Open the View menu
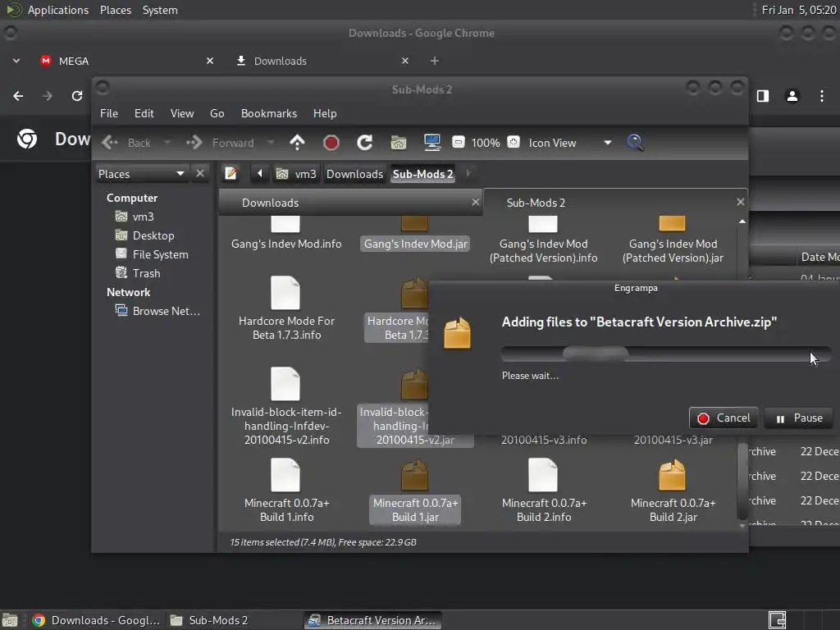840x630 pixels. [182, 113]
